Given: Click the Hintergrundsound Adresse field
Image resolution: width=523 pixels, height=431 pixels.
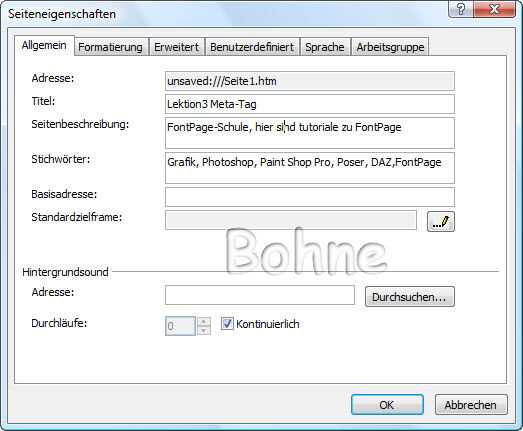Looking at the screenshot, I should click(x=260, y=295).
